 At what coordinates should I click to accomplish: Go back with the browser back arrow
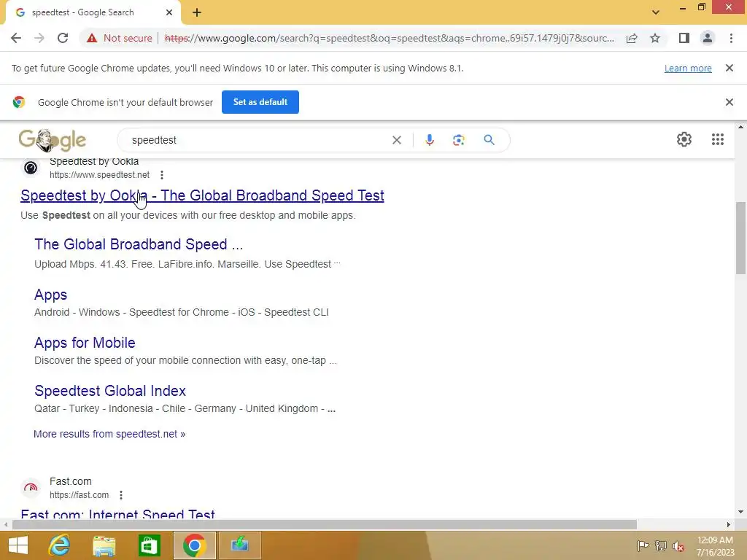pyautogui.click(x=16, y=38)
